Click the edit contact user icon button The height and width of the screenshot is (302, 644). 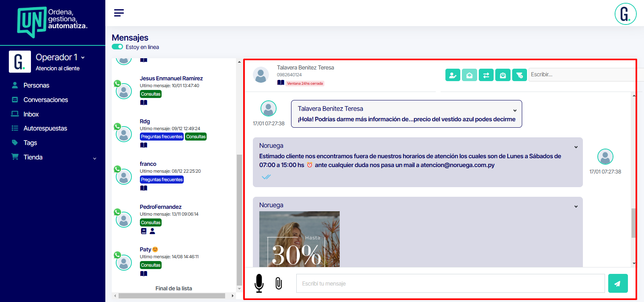[x=453, y=75]
